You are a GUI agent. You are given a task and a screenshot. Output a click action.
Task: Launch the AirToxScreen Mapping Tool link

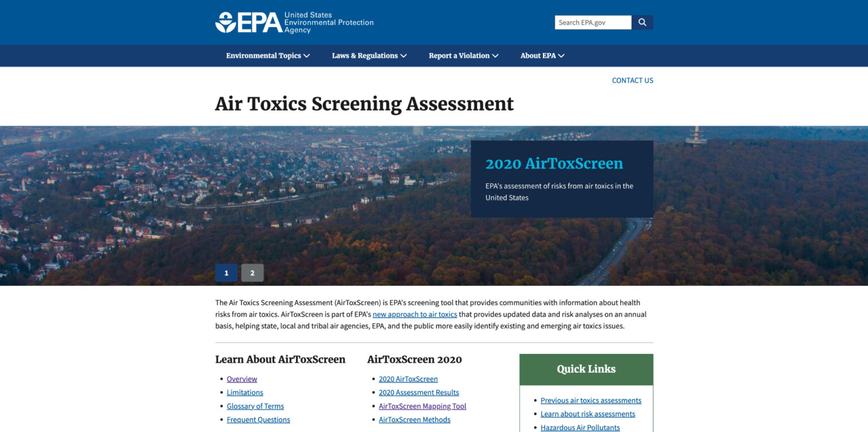[422, 406]
